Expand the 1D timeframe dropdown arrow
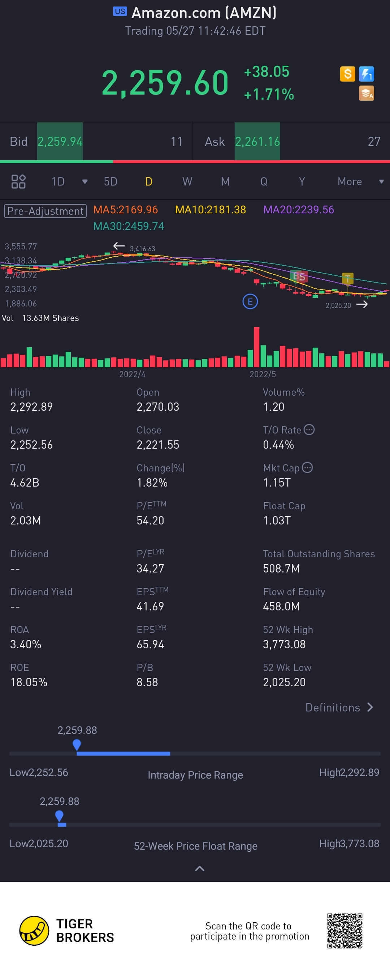390x980 pixels. (x=85, y=182)
